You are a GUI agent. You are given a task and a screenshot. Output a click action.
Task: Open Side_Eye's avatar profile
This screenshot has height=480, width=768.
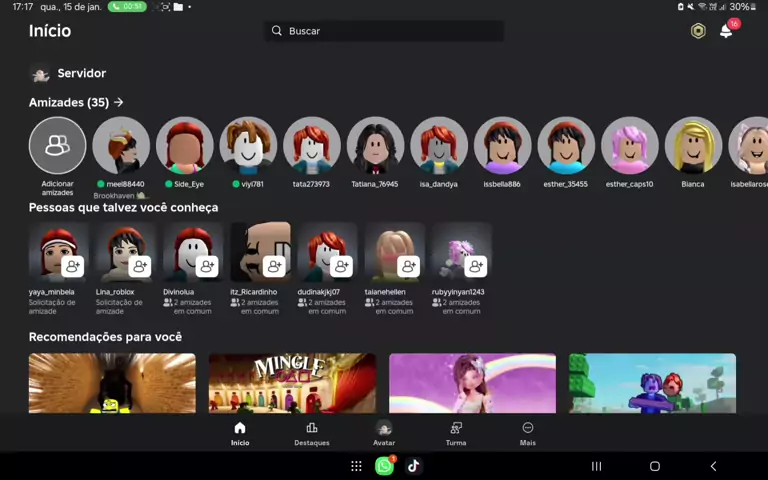tap(185, 146)
